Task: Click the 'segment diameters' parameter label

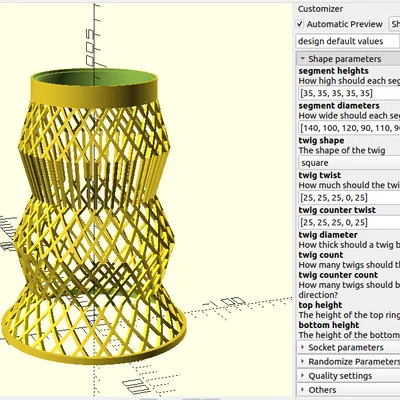Action: [x=339, y=106]
